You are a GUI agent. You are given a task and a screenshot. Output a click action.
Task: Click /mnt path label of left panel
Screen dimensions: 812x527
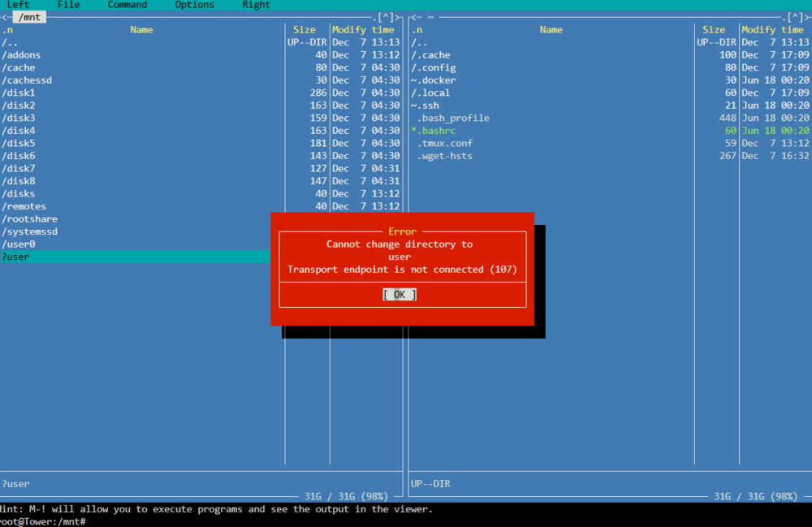point(29,17)
